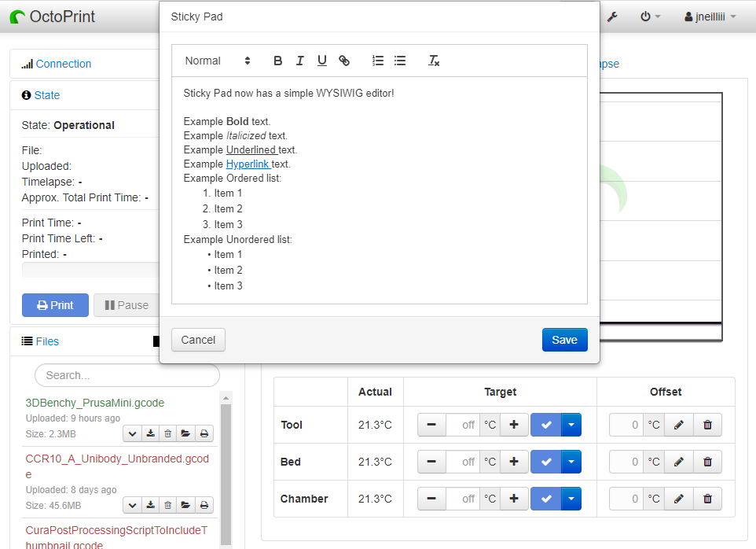This screenshot has width=756, height=549.
Task: Download 3DBenchy_PrusaMini.gcode file
Action: (x=150, y=433)
